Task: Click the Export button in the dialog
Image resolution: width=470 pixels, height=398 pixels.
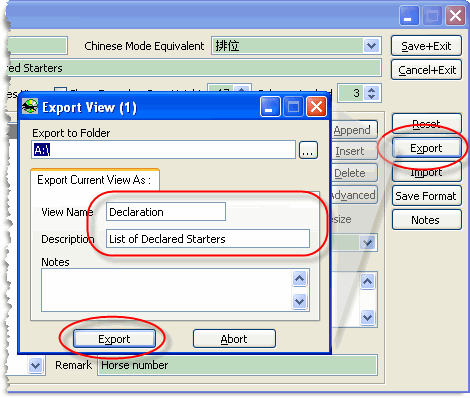Action: click(114, 339)
